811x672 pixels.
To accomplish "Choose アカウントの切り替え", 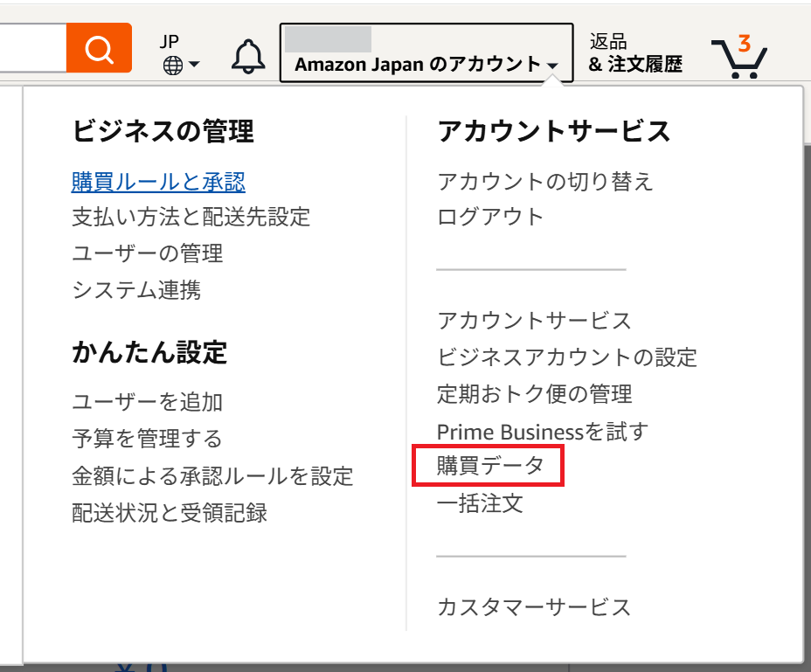I will (545, 182).
